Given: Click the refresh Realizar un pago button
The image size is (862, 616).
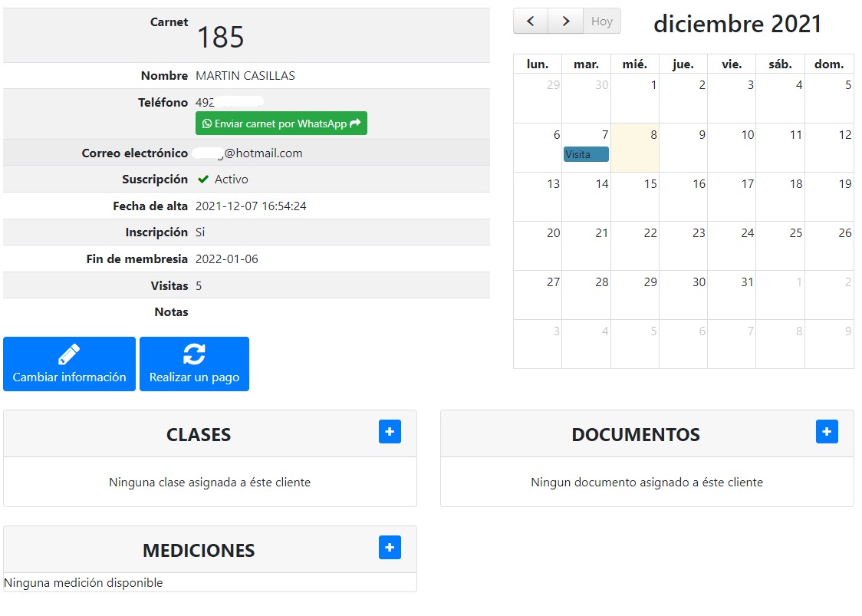Looking at the screenshot, I should [194, 364].
